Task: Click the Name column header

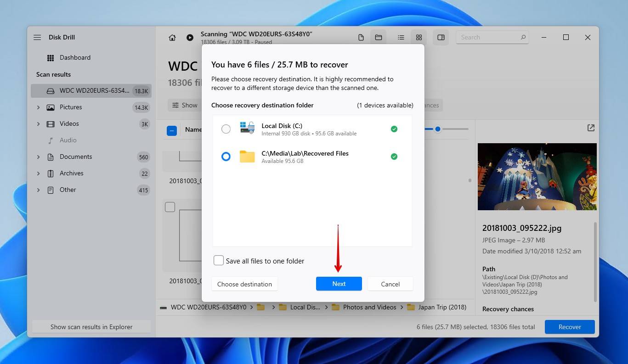Action: [193, 130]
